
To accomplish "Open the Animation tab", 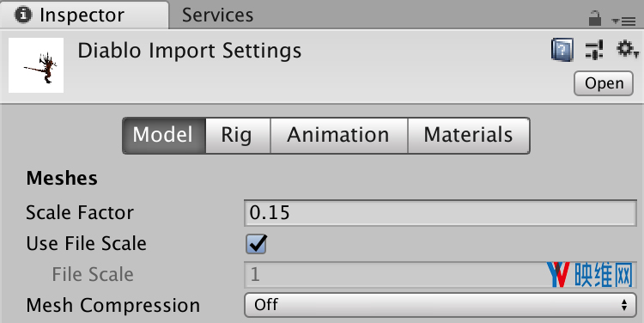I will point(339,136).
